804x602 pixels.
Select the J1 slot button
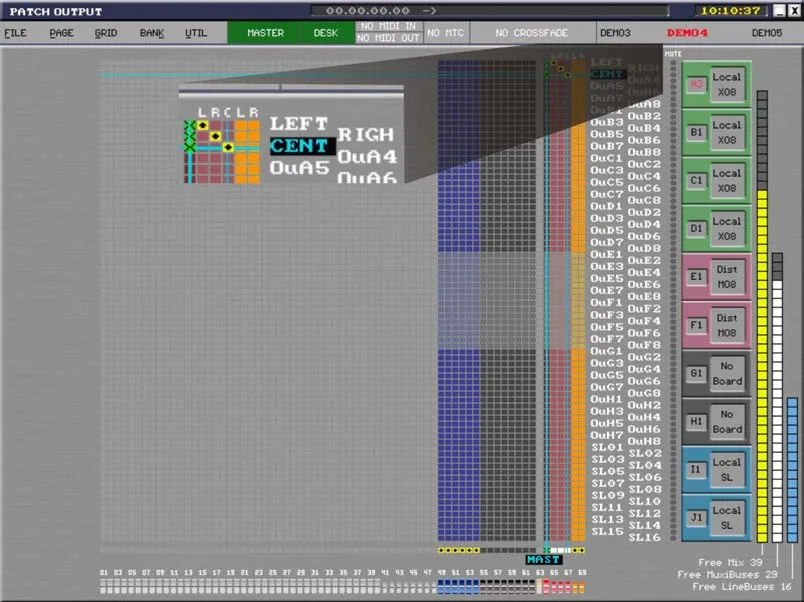[x=696, y=518]
